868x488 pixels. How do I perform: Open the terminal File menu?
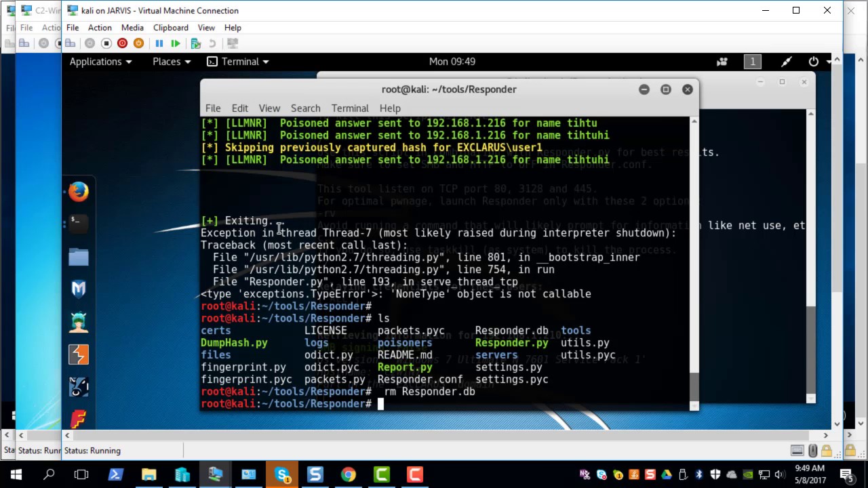click(x=213, y=108)
